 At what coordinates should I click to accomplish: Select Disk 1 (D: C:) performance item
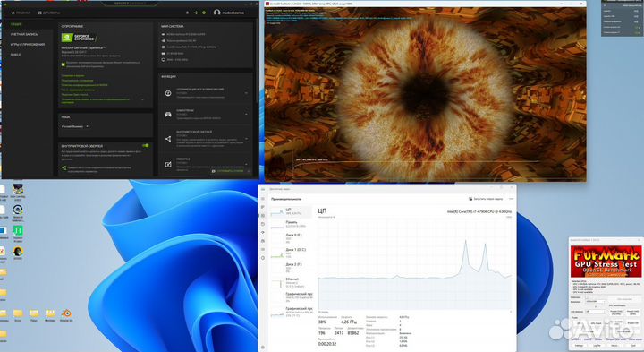pos(291,253)
